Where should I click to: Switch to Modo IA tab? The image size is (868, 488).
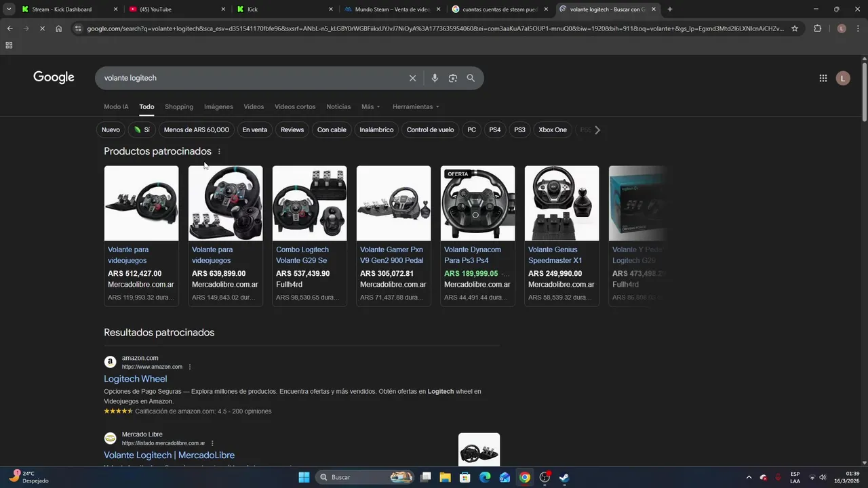tap(116, 107)
